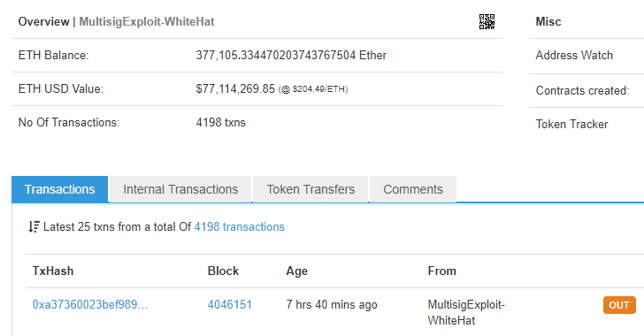Click the sort icon beside Latest 25 txns

click(34, 226)
